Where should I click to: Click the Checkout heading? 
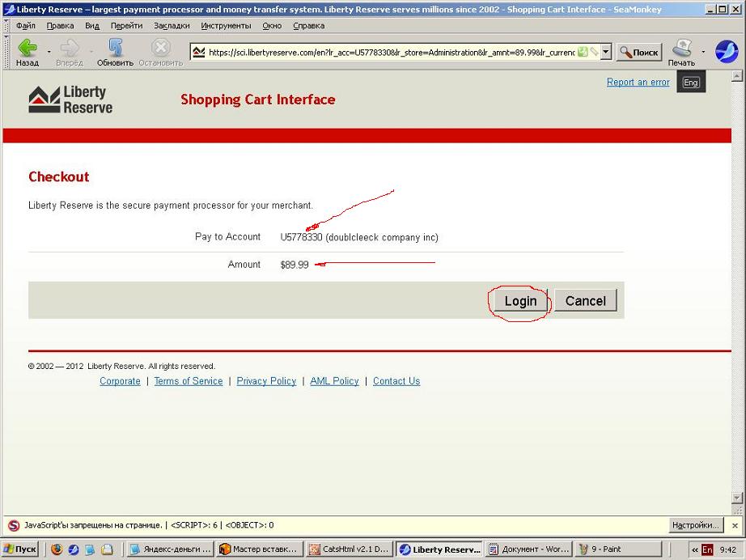(x=59, y=176)
